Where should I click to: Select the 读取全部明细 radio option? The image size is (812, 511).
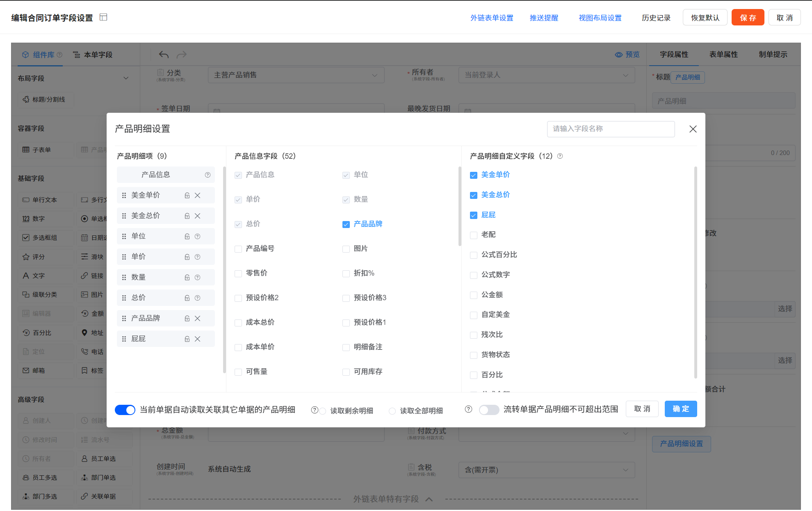[392, 411]
